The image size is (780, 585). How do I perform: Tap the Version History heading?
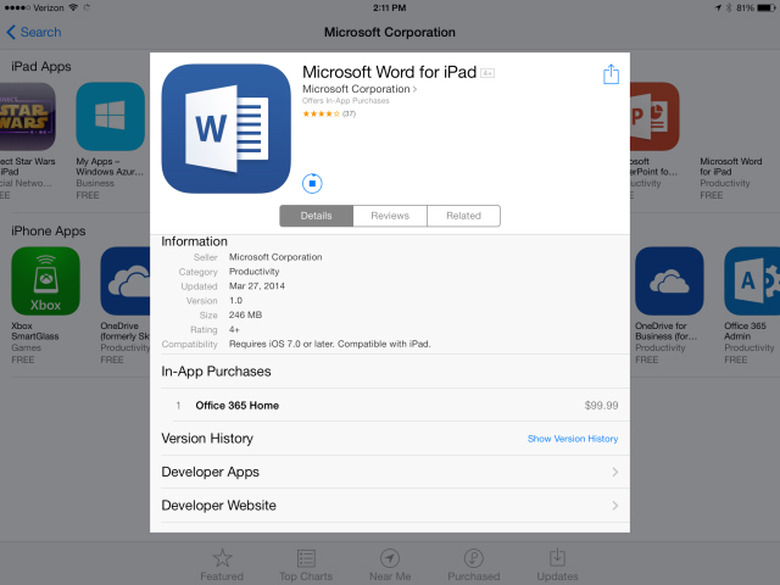[x=207, y=439]
